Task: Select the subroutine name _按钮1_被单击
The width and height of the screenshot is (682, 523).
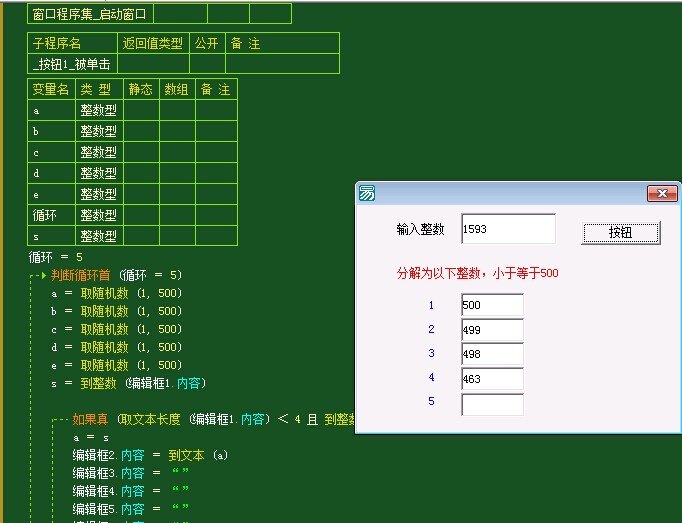Action: point(71,64)
